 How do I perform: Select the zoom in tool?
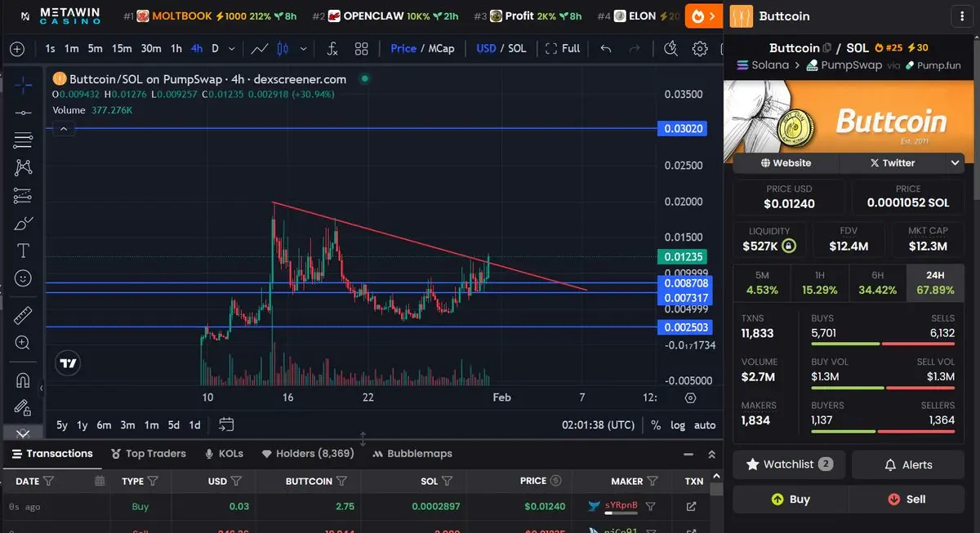click(x=23, y=343)
